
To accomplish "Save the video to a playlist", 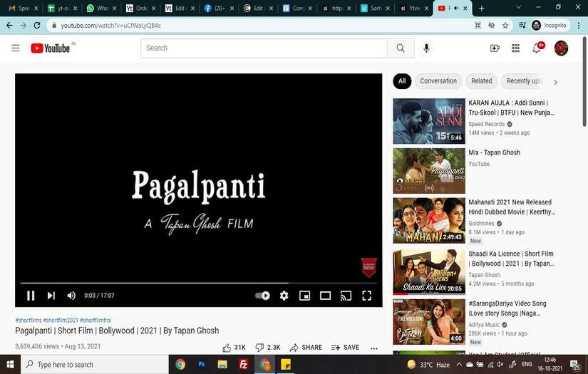I will [346, 348].
